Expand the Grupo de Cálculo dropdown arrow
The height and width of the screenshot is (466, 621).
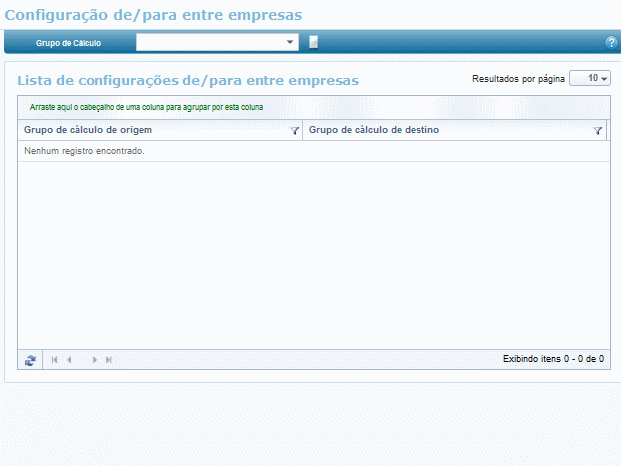[290, 42]
